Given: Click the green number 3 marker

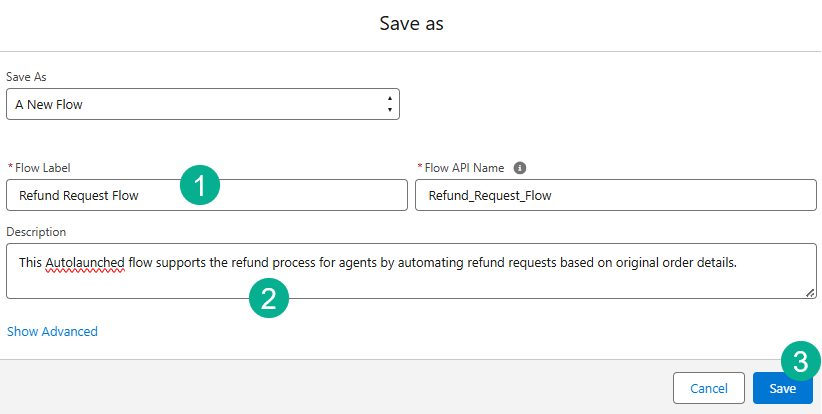Looking at the screenshot, I should click(x=800, y=361).
